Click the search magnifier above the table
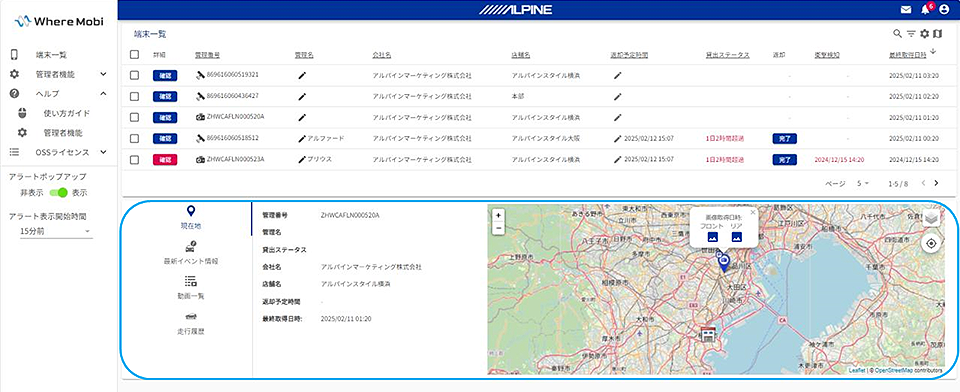 (x=898, y=34)
